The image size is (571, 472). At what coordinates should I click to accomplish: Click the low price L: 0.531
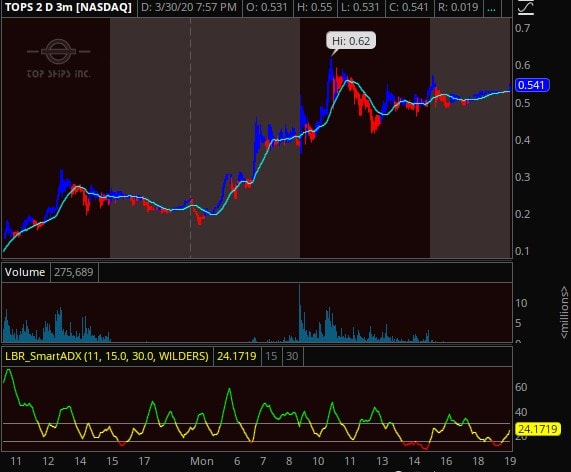[x=361, y=7]
